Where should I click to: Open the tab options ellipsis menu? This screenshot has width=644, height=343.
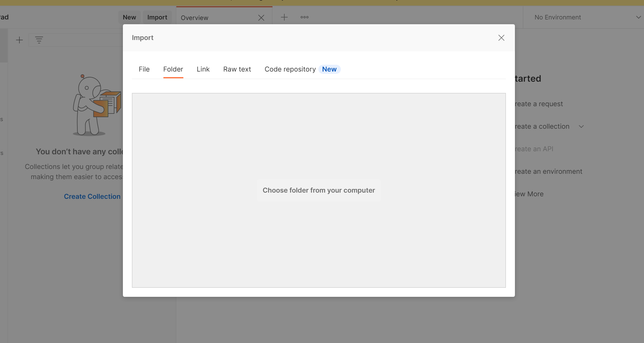pyautogui.click(x=304, y=17)
